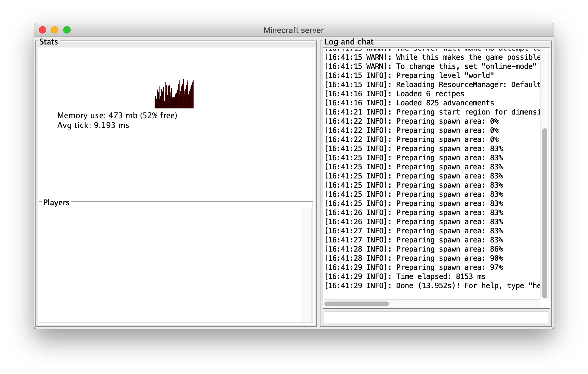Click the Players list scrollbar track

coord(307,265)
